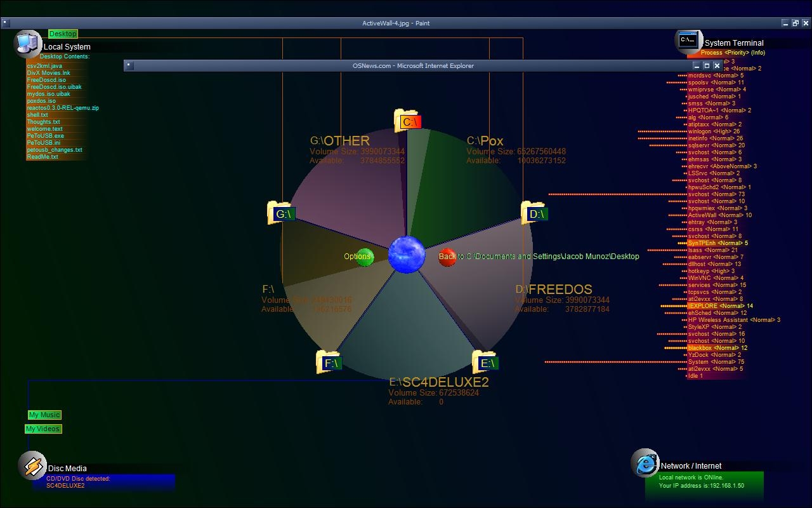Open the Paint window system menu icon
Screen dimensions: 812x508
5,23
